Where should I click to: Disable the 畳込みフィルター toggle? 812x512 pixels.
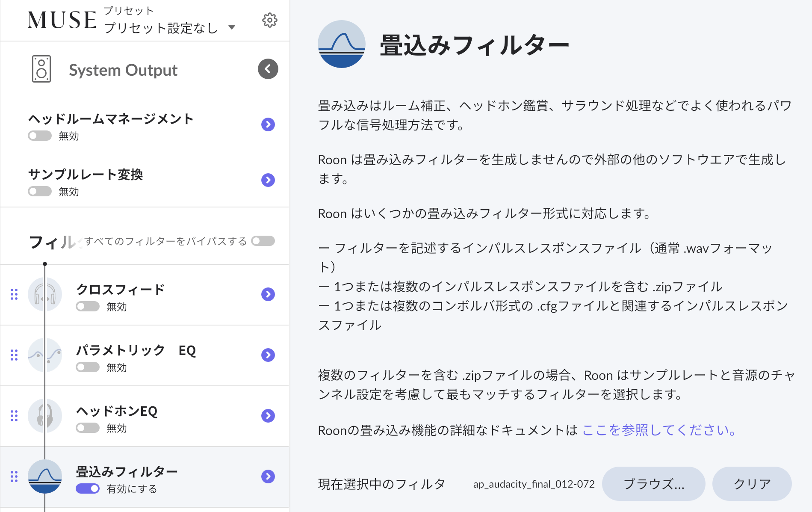pyautogui.click(x=88, y=488)
